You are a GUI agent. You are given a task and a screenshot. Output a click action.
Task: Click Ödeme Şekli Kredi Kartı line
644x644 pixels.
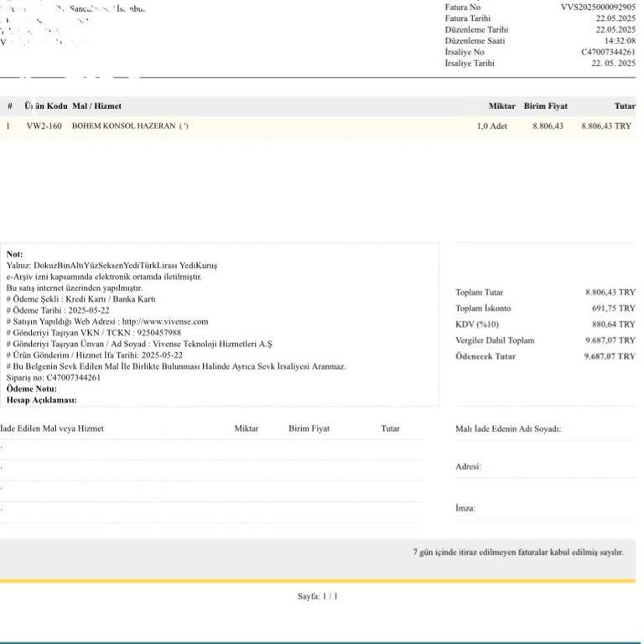click(80, 299)
